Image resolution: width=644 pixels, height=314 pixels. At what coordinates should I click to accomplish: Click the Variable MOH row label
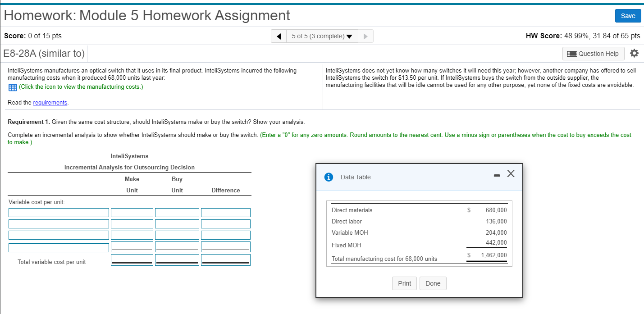[x=350, y=232]
